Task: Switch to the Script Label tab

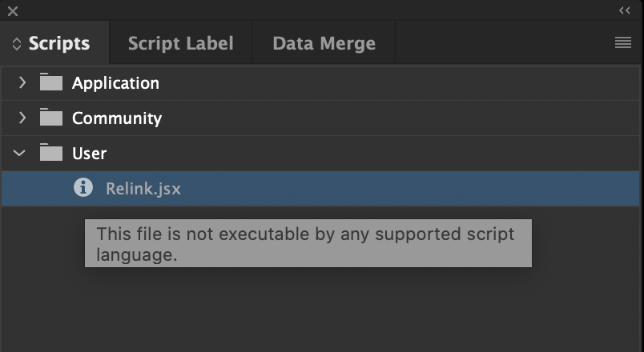Action: pos(180,43)
